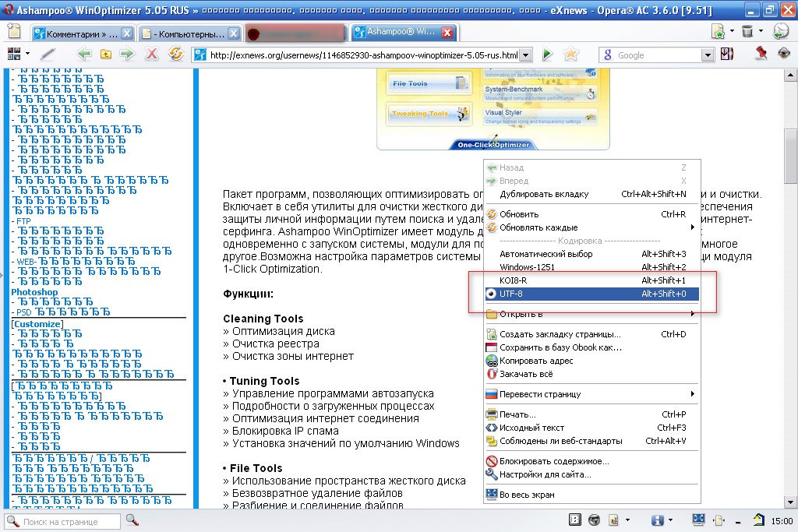The image size is (798, 532).
Task: Click the find-next magnifier in status bar
Action: tap(132, 520)
